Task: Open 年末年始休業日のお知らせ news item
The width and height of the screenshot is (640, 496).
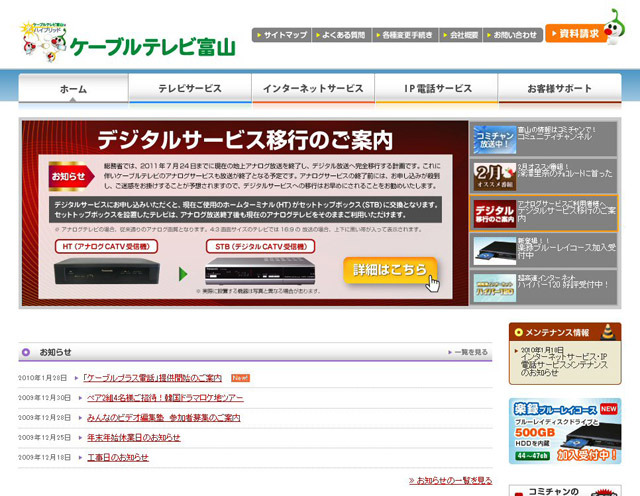Action: click(133, 437)
